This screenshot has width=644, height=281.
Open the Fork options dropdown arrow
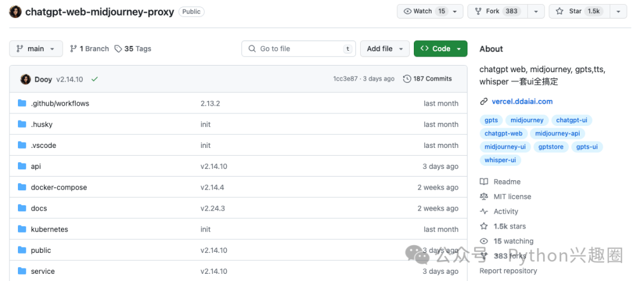tap(536, 11)
